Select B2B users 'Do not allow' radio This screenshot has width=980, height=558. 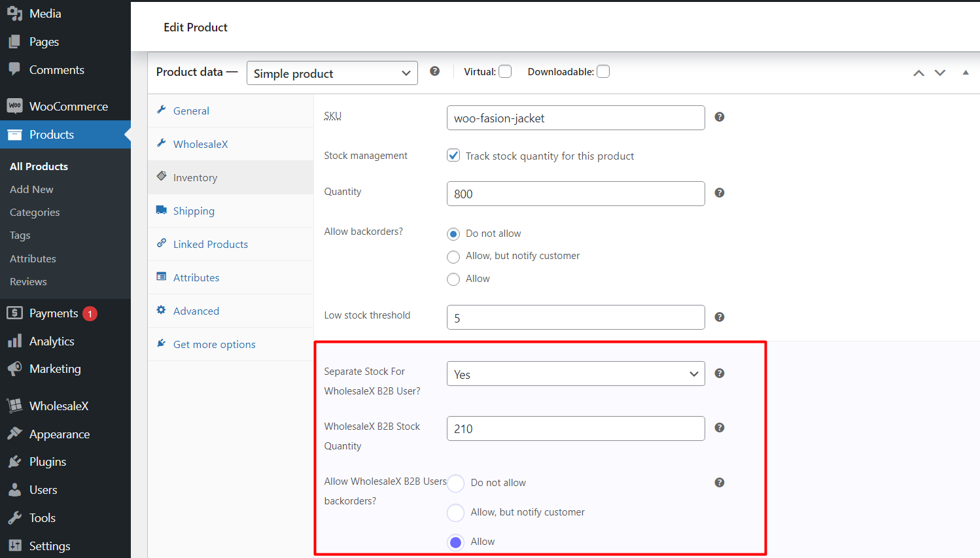point(456,483)
